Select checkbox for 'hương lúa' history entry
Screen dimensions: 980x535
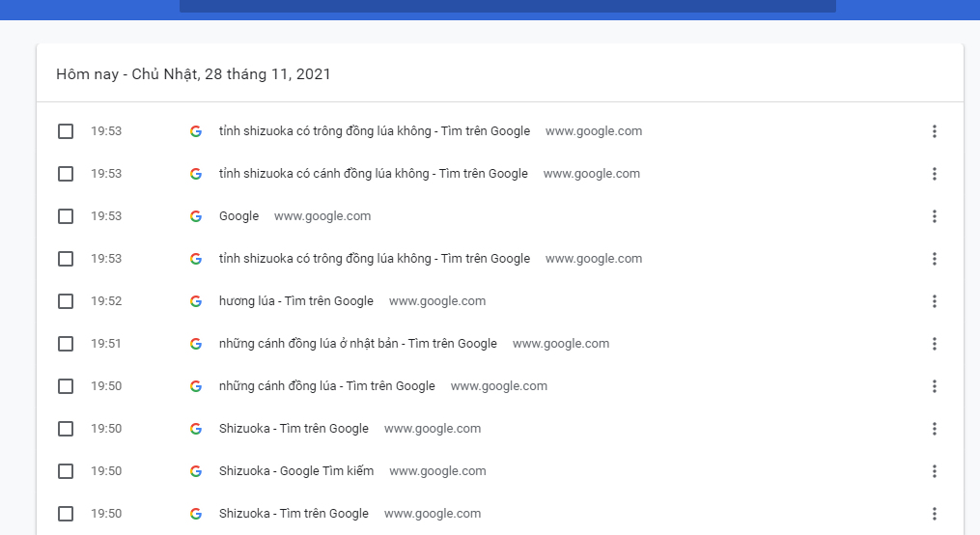[x=66, y=301]
